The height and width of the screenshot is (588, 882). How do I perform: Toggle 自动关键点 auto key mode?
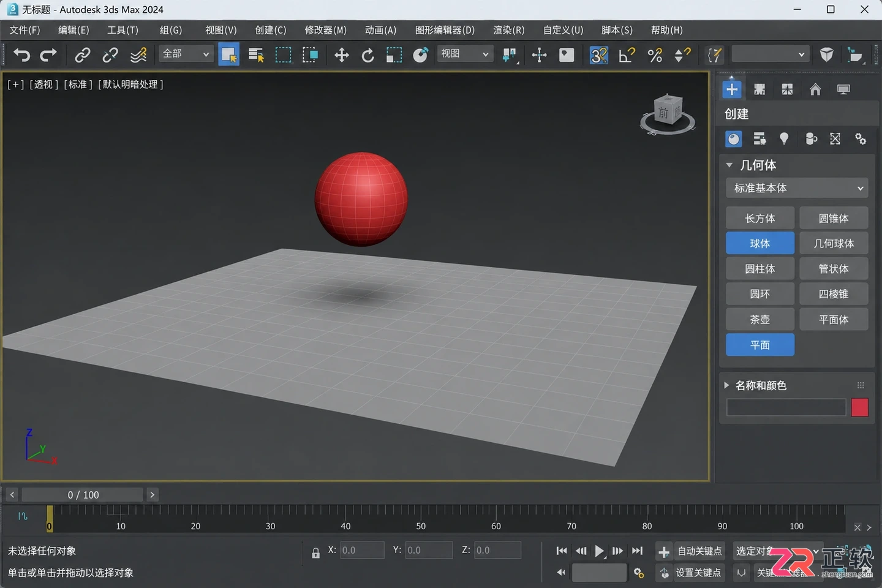700,551
